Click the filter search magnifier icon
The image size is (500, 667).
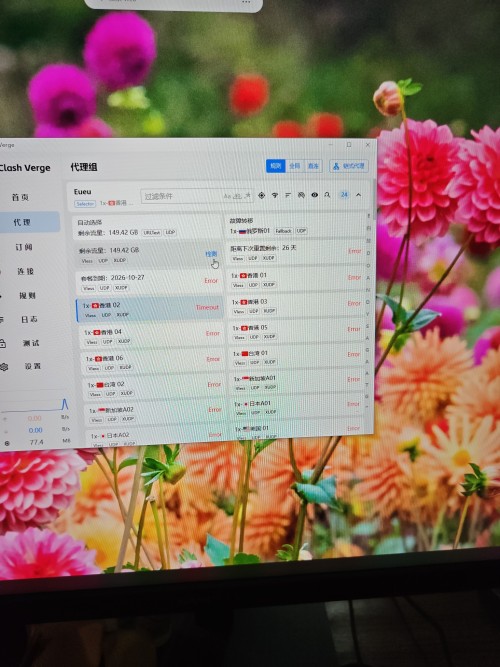click(x=327, y=195)
